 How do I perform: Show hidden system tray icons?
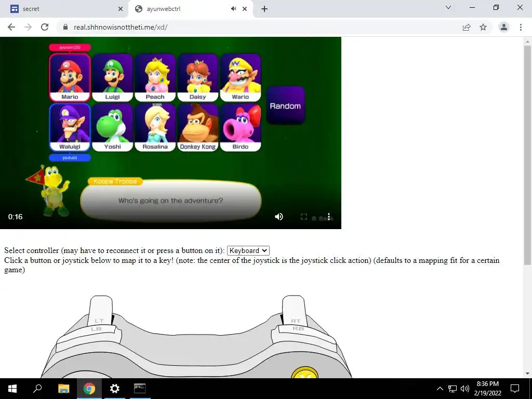tap(440, 389)
